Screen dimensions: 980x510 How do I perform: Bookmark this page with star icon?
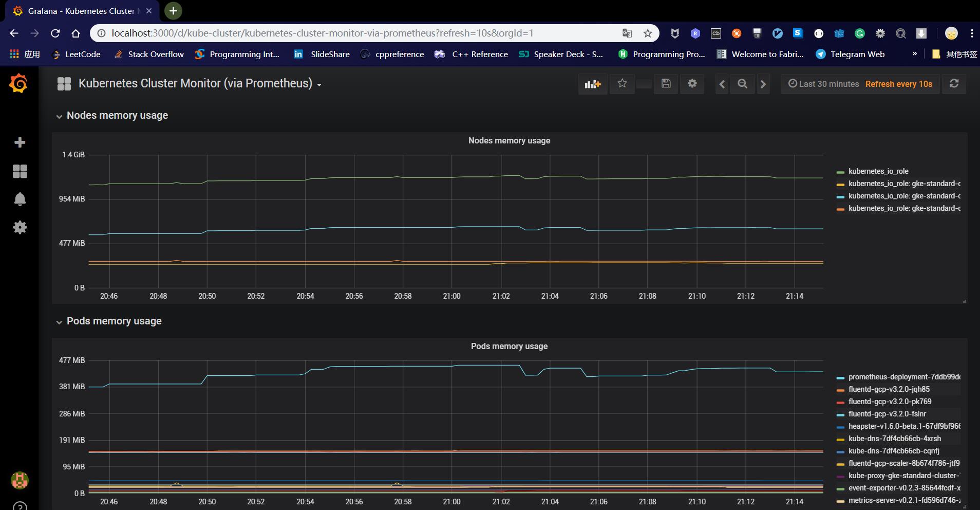(x=648, y=33)
